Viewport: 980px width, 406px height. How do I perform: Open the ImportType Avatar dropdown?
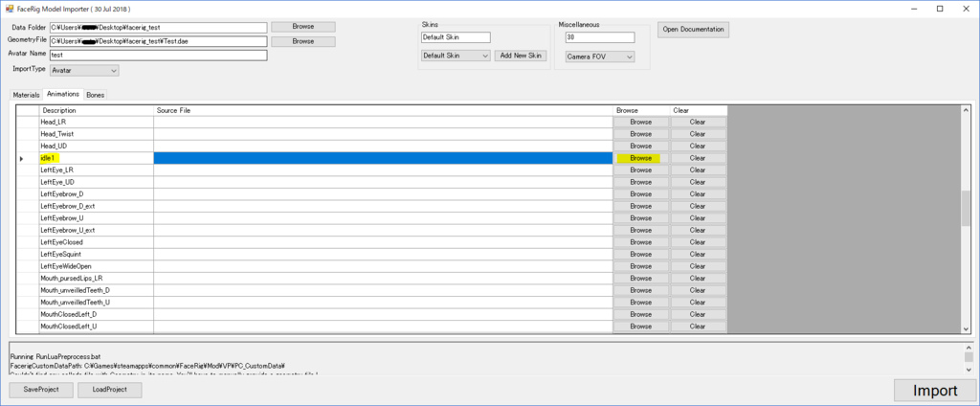pos(84,71)
